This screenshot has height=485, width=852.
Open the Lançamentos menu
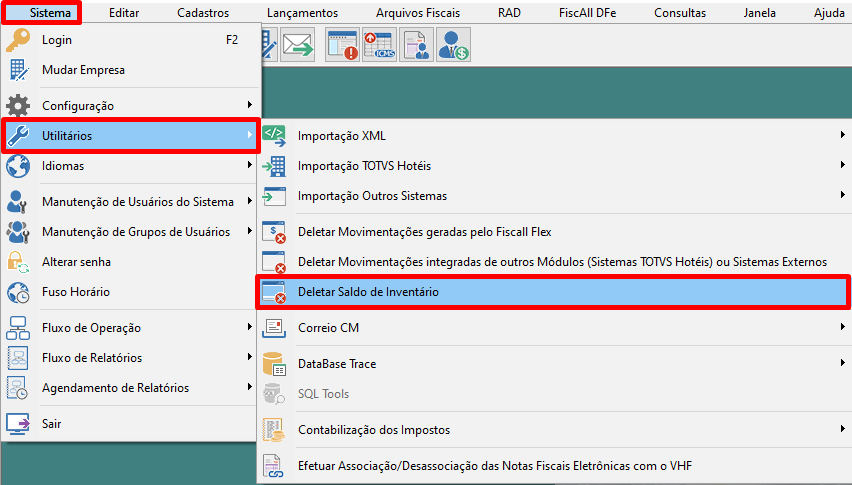point(303,12)
